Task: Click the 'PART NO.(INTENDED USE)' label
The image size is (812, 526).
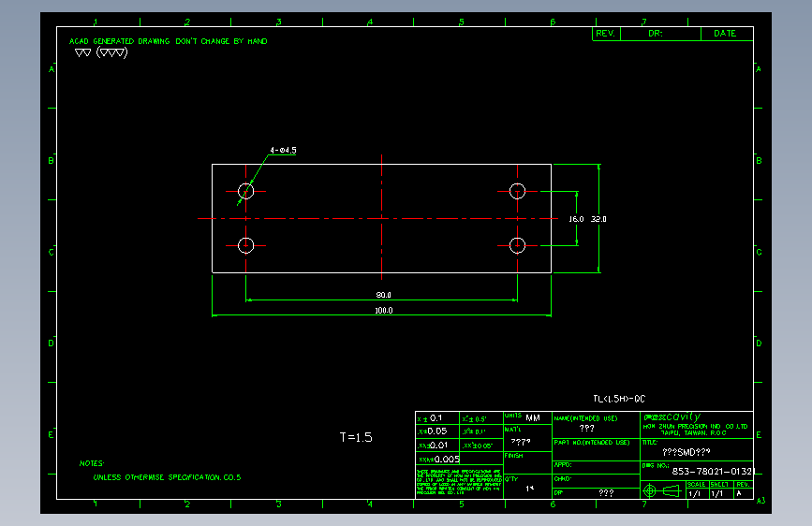Action: 592,443
